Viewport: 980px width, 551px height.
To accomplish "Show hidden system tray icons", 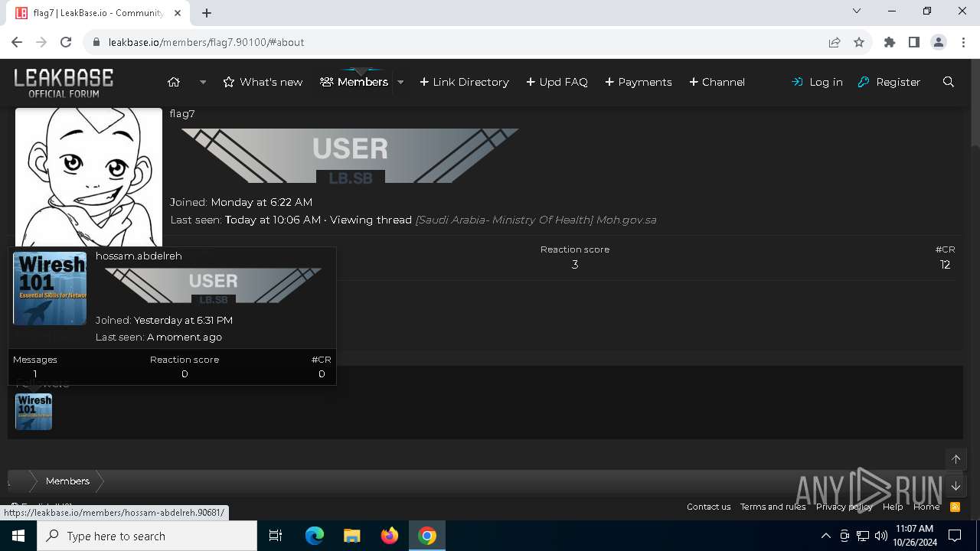I will coord(825,536).
